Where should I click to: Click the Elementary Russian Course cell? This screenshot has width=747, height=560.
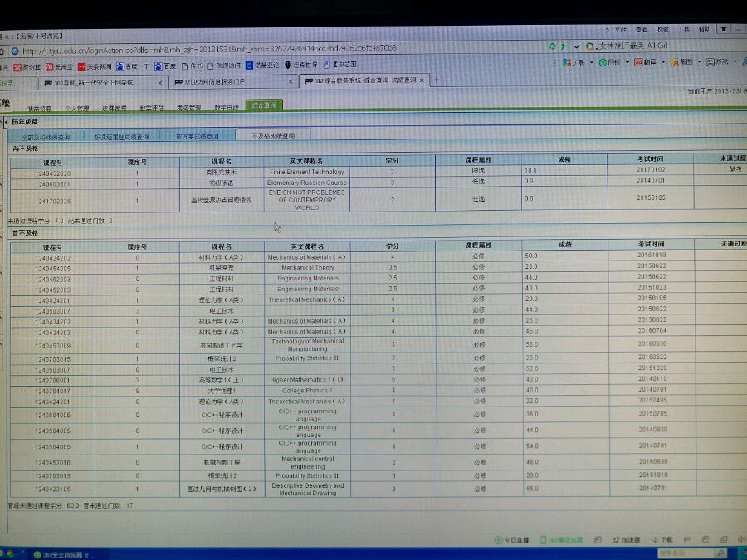(x=307, y=183)
